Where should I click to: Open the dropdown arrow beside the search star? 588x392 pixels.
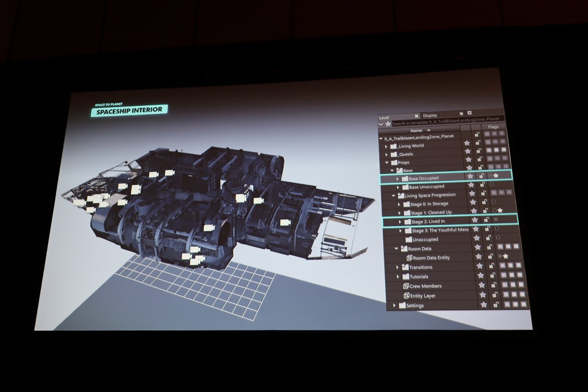[381, 124]
